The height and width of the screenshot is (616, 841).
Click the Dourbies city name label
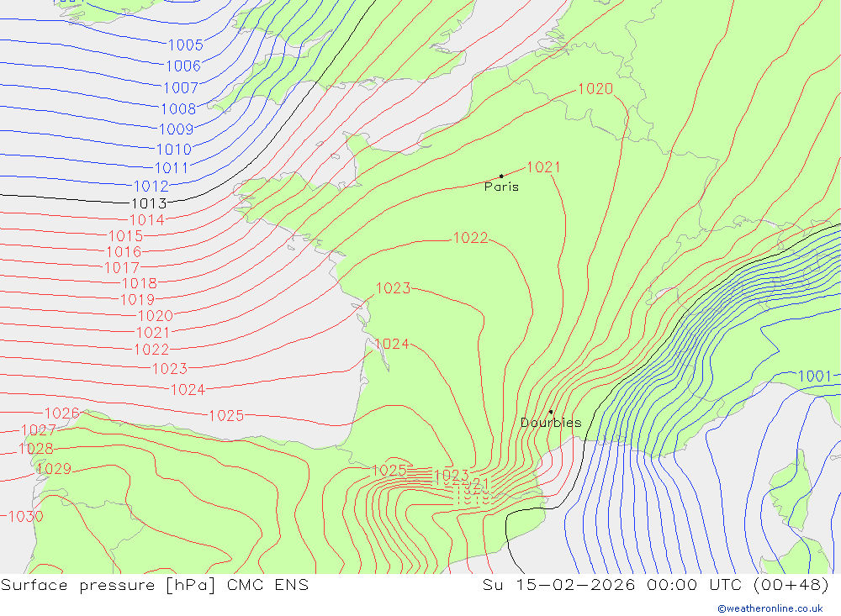[551, 423]
